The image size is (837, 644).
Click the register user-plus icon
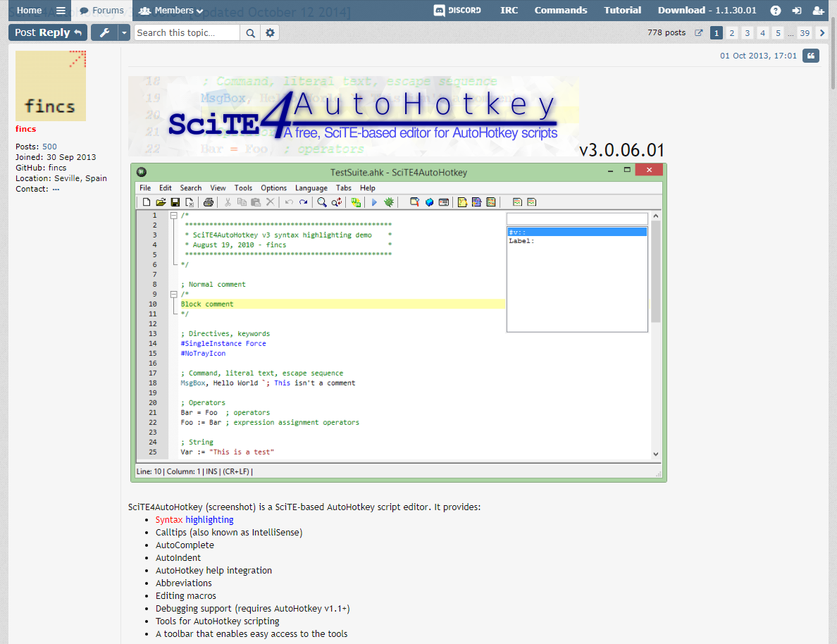pyautogui.click(x=818, y=10)
